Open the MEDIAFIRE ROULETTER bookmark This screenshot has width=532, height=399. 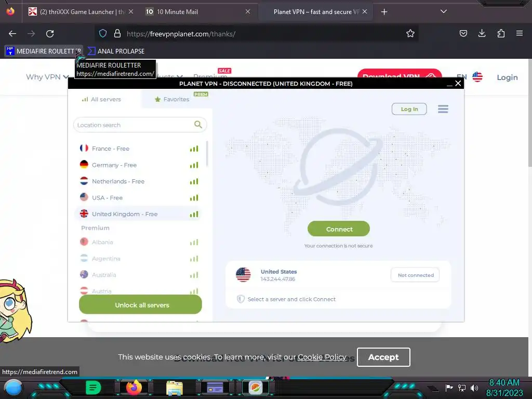(44, 51)
